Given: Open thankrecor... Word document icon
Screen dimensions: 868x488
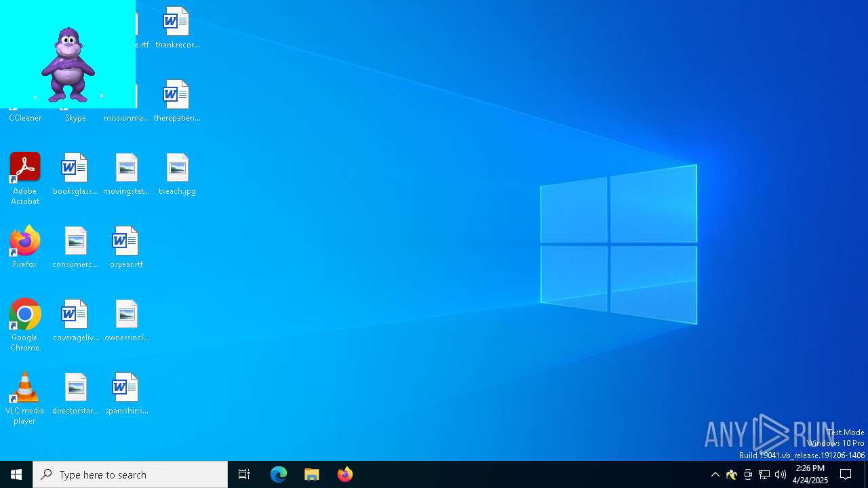Looking at the screenshot, I should (x=177, y=28).
